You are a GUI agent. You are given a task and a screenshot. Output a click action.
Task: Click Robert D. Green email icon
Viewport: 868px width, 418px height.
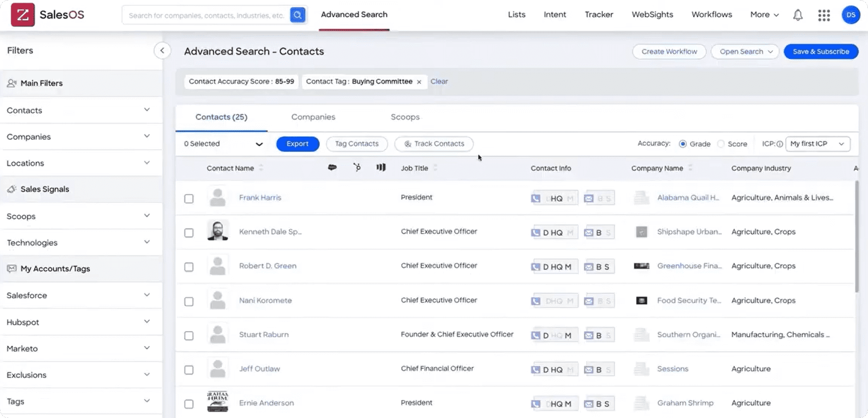[589, 267]
